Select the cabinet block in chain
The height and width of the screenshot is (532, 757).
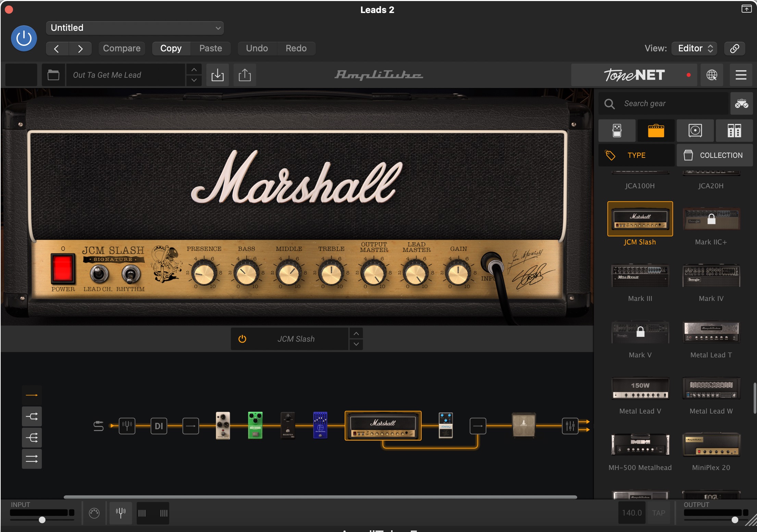[524, 425]
